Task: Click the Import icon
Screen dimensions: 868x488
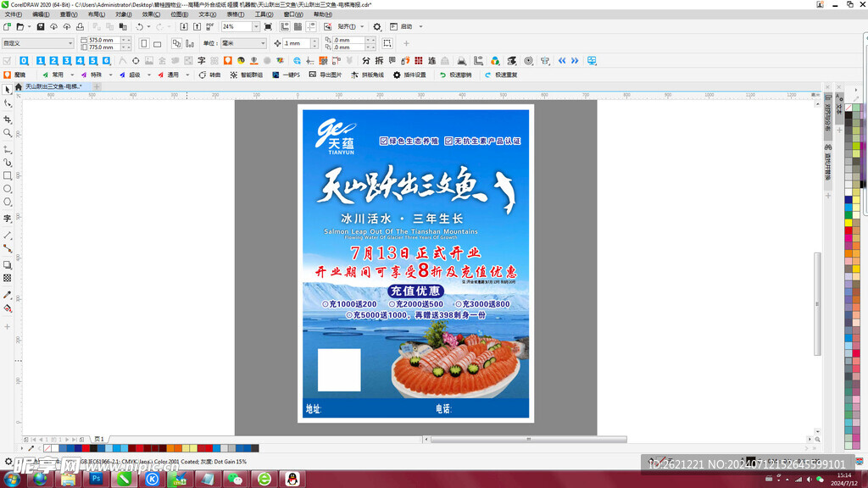Action: 184,26
